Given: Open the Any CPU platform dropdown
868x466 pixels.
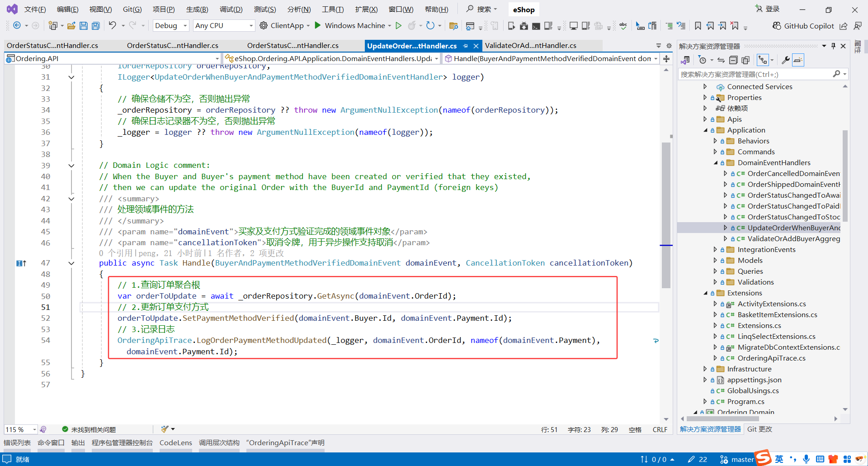Looking at the screenshot, I should 224,26.
